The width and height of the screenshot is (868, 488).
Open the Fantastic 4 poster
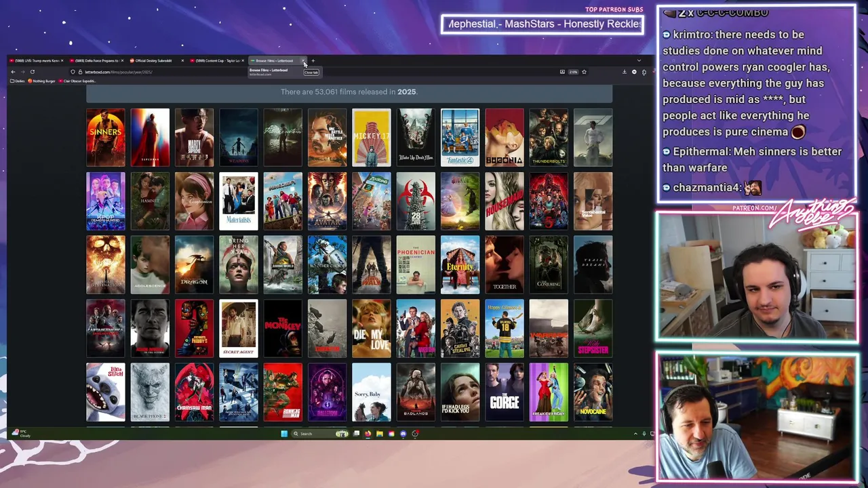tap(460, 138)
